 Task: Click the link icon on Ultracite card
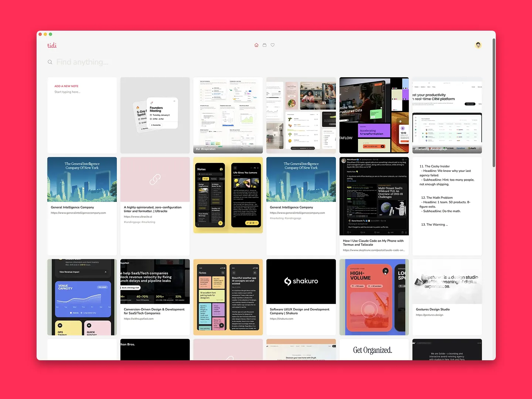155,180
